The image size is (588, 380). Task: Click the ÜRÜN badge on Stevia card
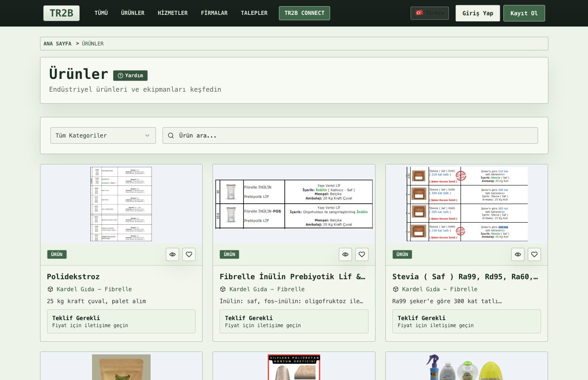click(402, 254)
